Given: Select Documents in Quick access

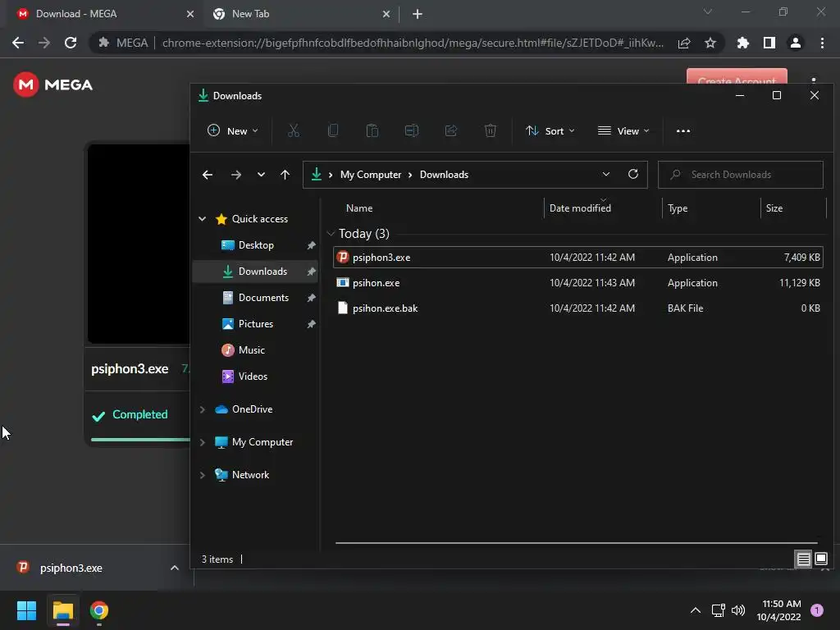Looking at the screenshot, I should [x=256, y=297].
